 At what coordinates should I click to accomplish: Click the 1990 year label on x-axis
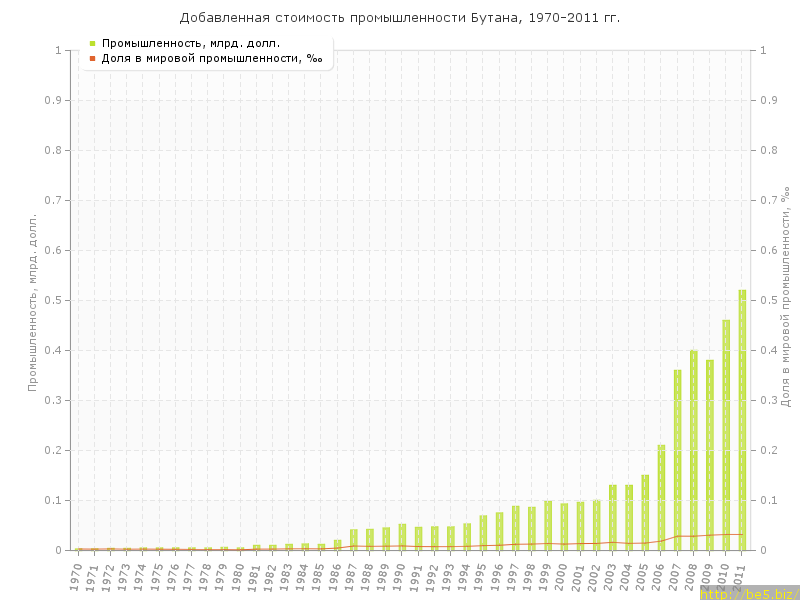coord(400,576)
